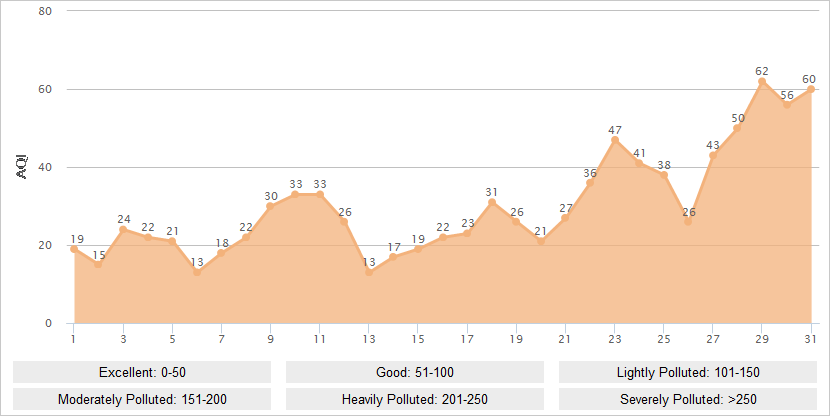Image resolution: width=830 pixels, height=416 pixels.
Task: Click x-axis label 19
Action: [516, 339]
